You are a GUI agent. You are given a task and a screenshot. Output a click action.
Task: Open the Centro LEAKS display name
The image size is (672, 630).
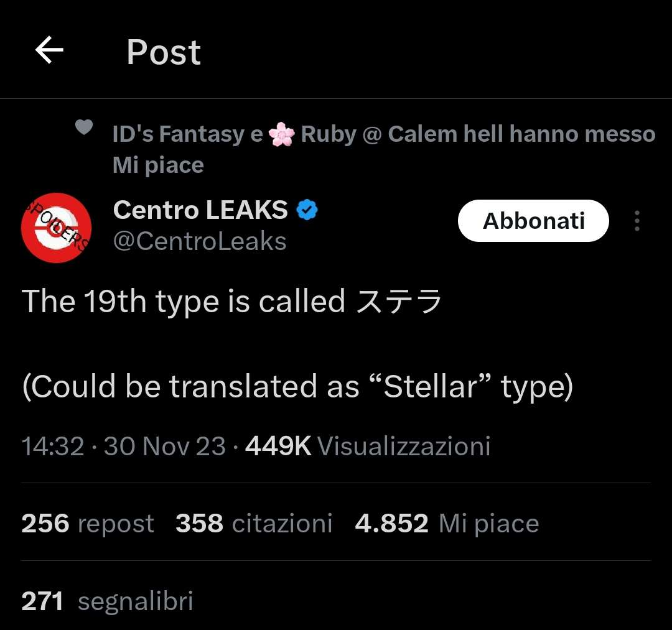(200, 211)
